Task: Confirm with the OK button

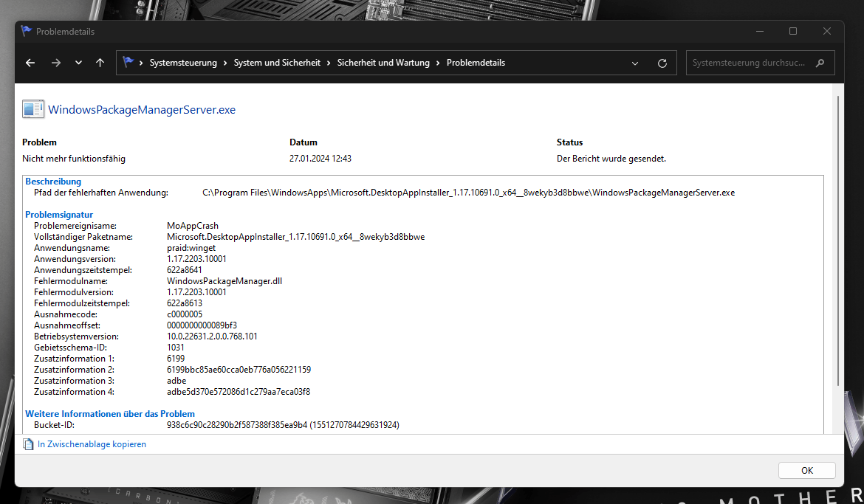Action: click(x=806, y=470)
